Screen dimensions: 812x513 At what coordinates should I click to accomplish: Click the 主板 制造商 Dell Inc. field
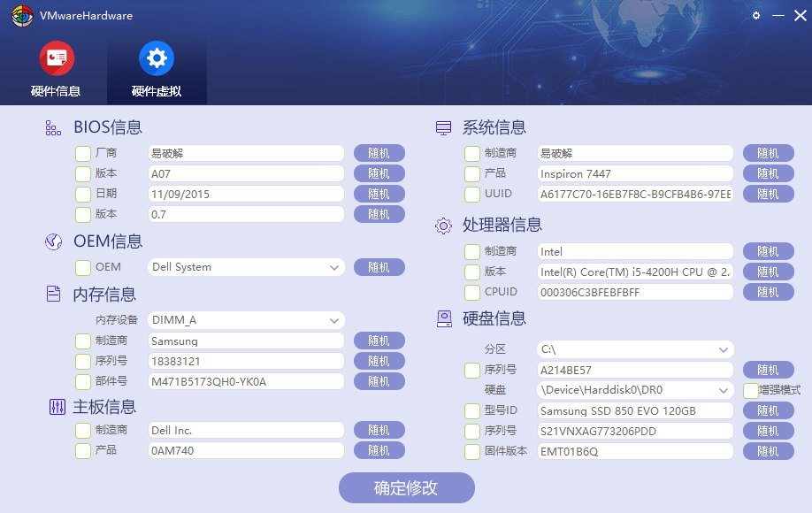click(246, 430)
